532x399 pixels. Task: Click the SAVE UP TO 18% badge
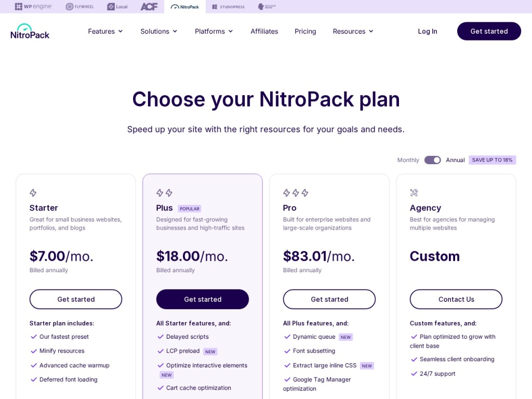coord(493,160)
